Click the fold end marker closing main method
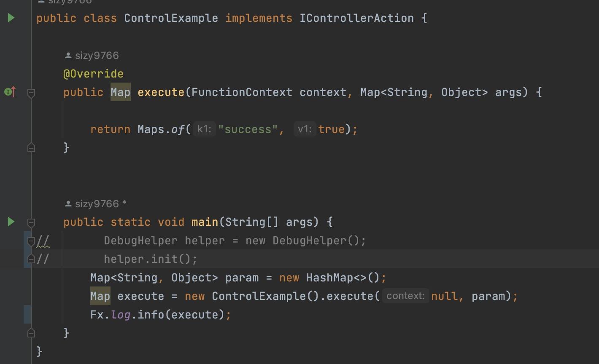599x364 pixels. click(31, 333)
